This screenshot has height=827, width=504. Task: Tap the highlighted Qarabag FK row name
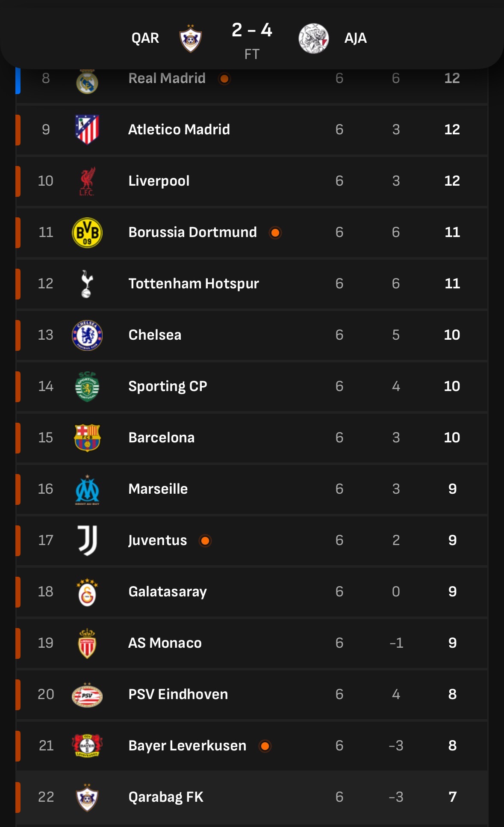166,797
